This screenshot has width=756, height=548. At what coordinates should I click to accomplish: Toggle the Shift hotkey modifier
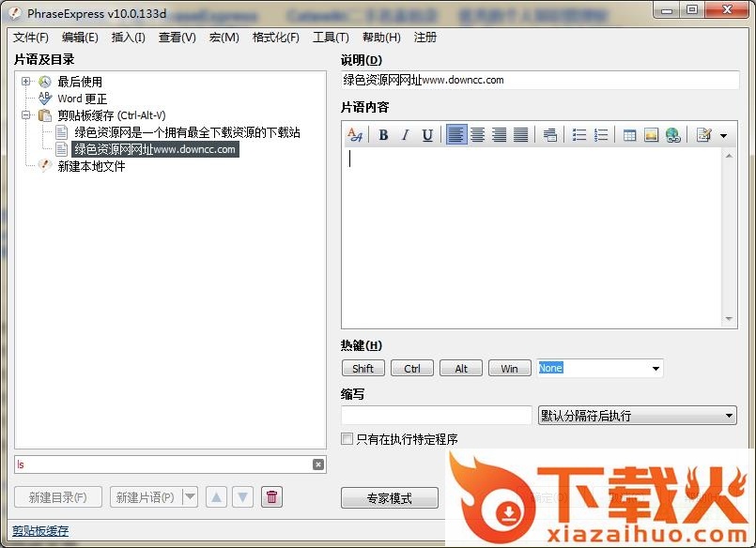tap(363, 369)
